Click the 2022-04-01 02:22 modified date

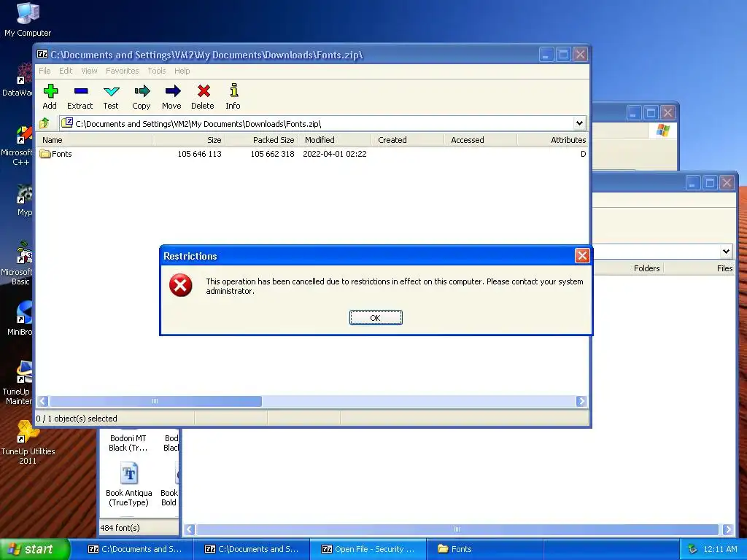click(335, 154)
